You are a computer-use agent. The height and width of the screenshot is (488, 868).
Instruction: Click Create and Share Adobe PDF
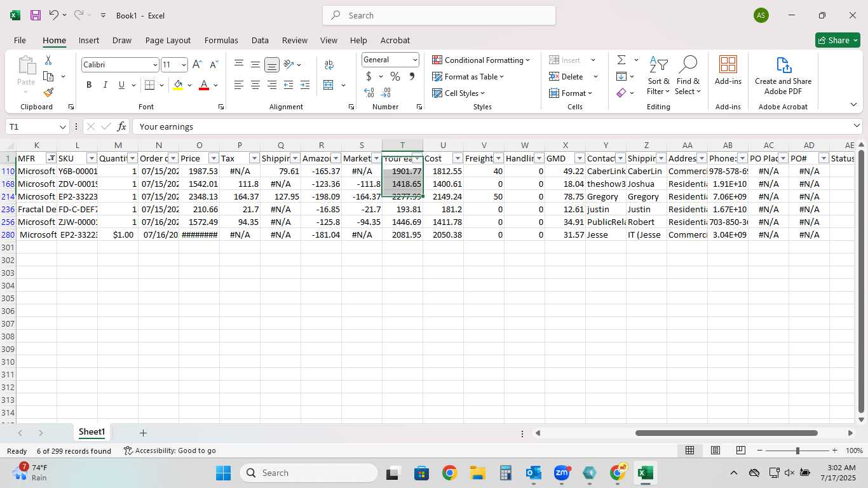pos(783,76)
